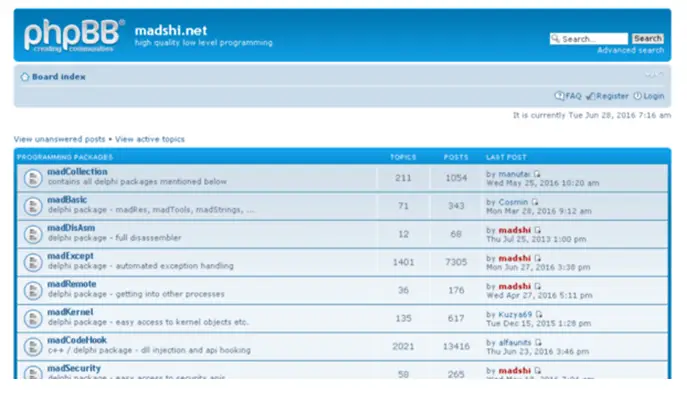Open madshi profile in madDisAsm row
The height and width of the screenshot is (404, 687).
(514, 230)
